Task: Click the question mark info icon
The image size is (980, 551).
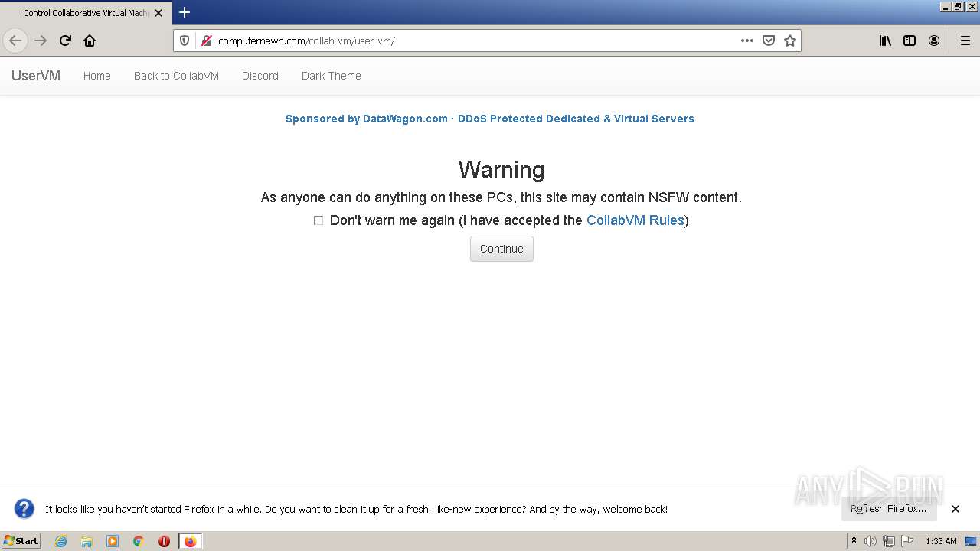Action: [24, 509]
